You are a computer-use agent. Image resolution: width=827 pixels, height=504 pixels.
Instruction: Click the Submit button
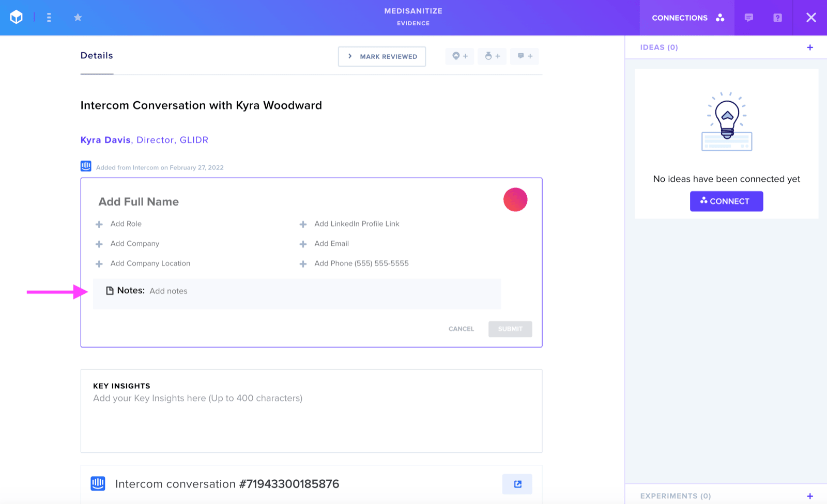[x=510, y=329]
